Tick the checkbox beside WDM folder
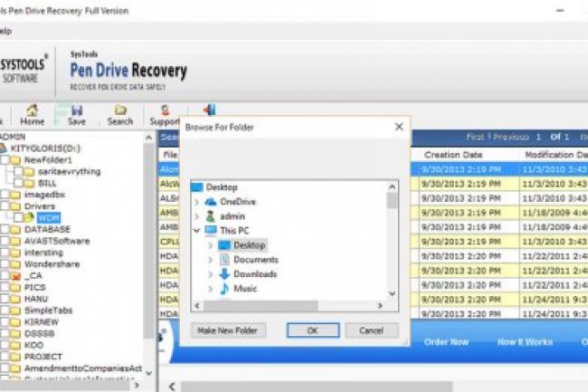Viewport: 588px width, 392px height. [x=18, y=217]
